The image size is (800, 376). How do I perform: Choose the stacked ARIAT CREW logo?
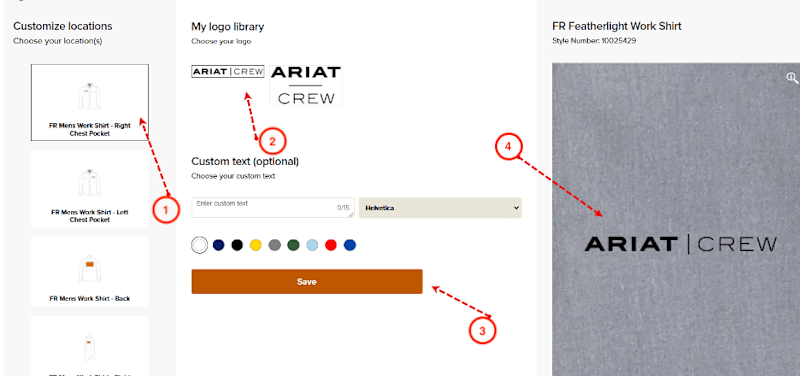pyautogui.click(x=306, y=85)
